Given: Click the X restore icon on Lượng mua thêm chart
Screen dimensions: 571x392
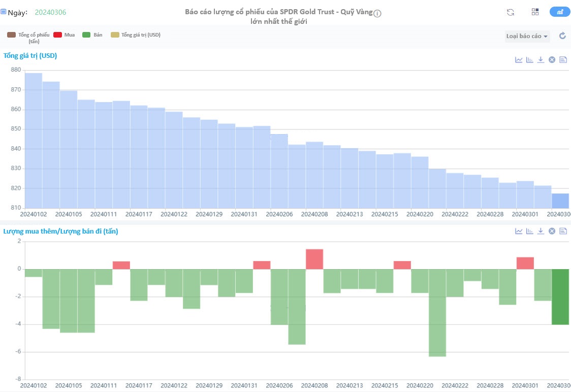Looking at the screenshot, I should [552, 231].
